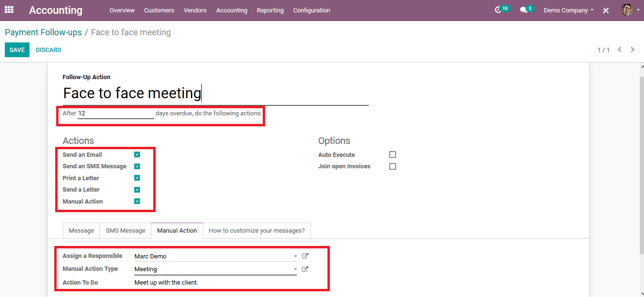
Task: Click the DISCARD button
Action: pyautogui.click(x=49, y=50)
